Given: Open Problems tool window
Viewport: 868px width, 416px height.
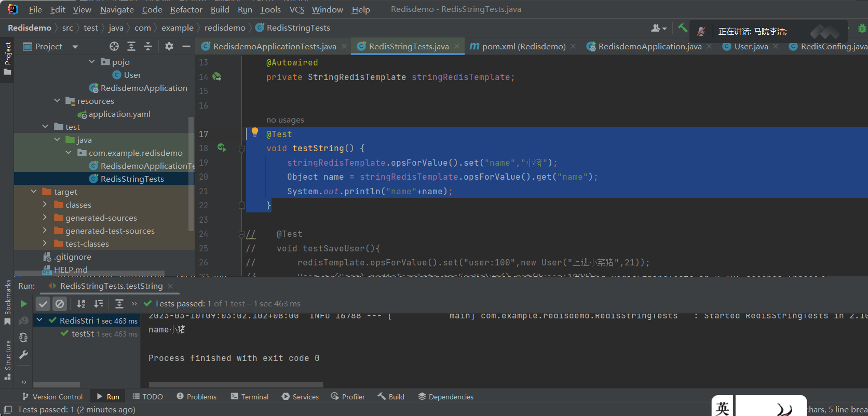Looking at the screenshot, I should tap(197, 397).
